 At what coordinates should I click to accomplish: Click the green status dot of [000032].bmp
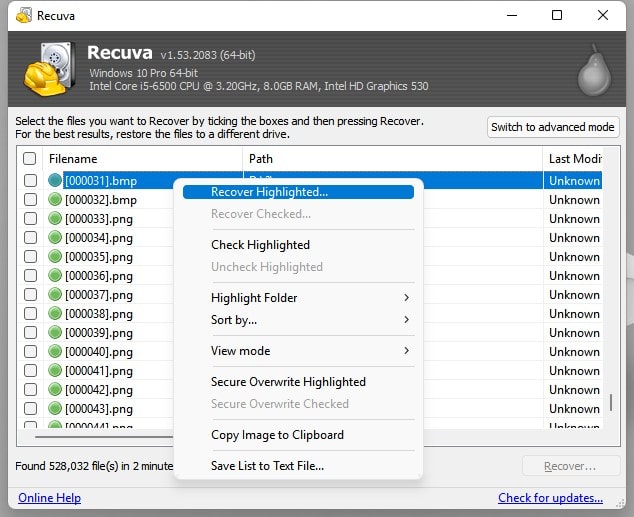pyautogui.click(x=55, y=199)
